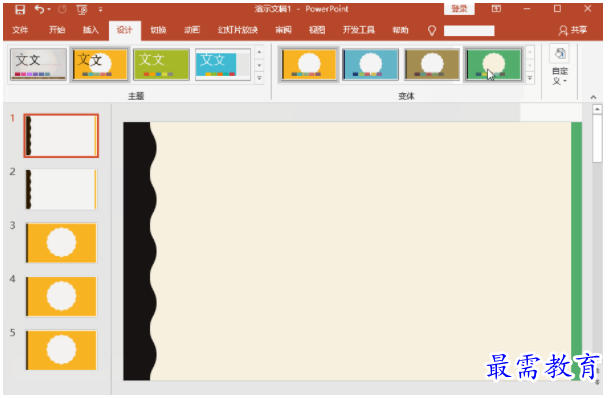Select slide 5 thumbnail

61,350
